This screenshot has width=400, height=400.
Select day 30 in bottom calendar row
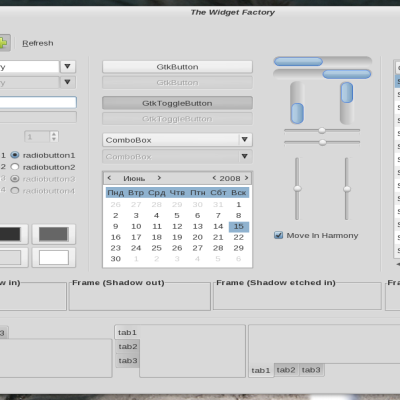coord(116,259)
